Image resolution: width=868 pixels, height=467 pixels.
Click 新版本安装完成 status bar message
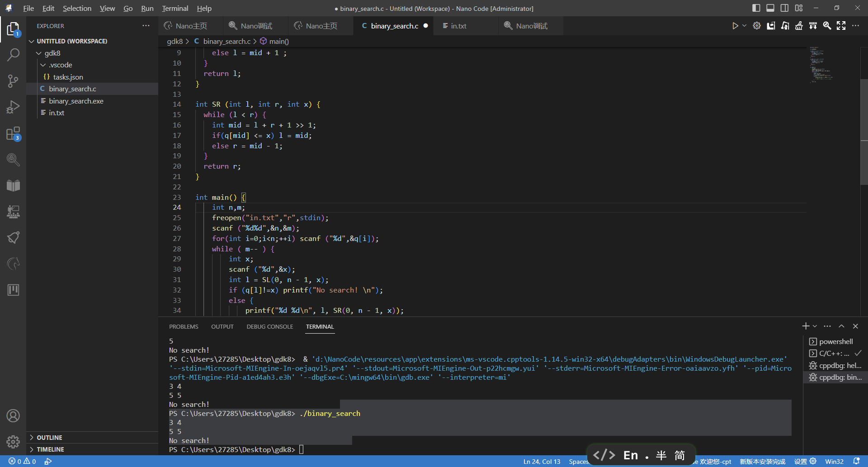point(762,462)
